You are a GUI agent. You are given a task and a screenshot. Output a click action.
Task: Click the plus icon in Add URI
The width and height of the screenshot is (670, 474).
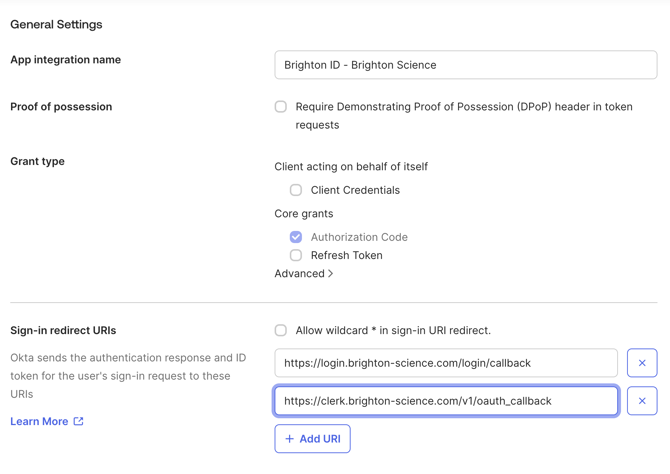(x=290, y=439)
